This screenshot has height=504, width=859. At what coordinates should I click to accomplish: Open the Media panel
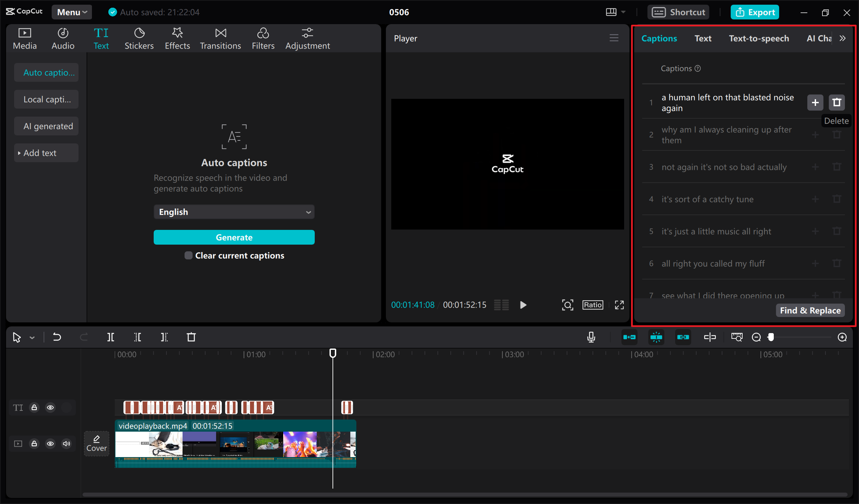(24, 38)
